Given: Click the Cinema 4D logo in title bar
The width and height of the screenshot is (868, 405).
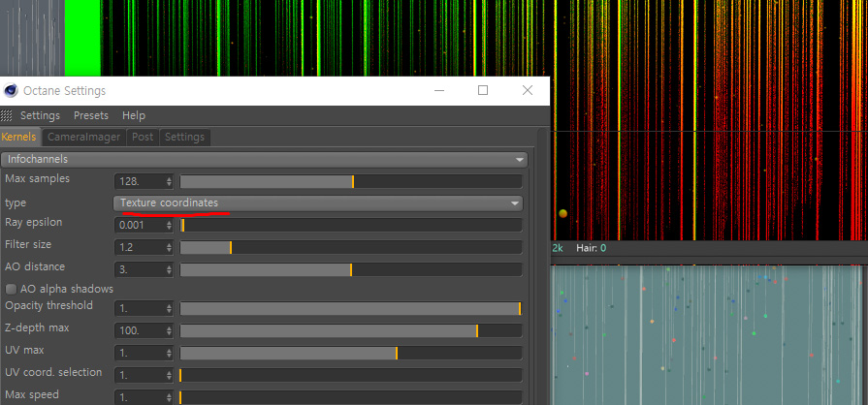Looking at the screenshot, I should (x=10, y=91).
